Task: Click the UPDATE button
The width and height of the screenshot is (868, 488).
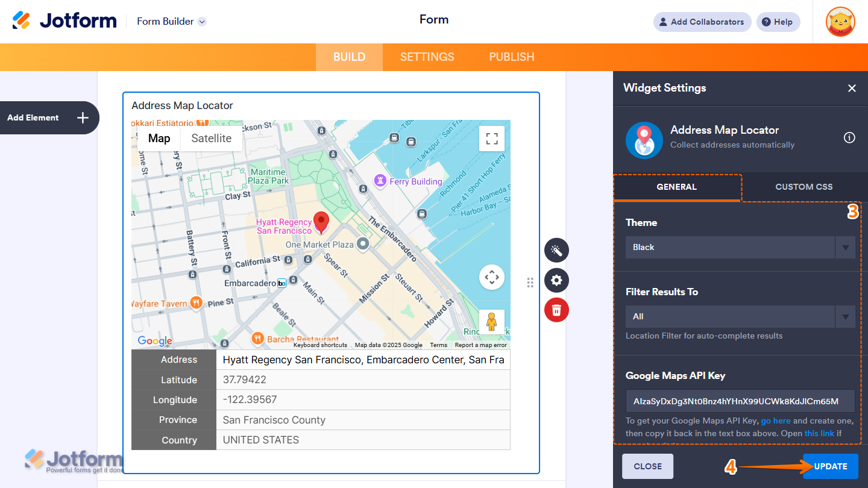Action: click(830, 466)
